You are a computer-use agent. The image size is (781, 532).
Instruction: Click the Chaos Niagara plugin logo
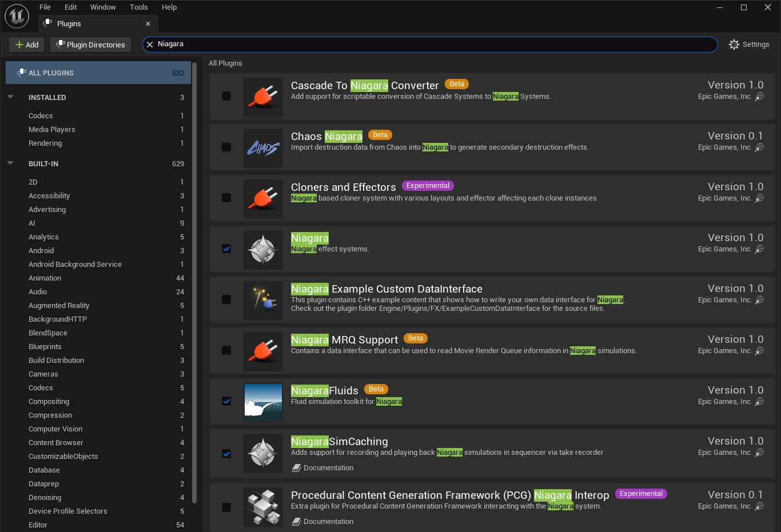click(x=263, y=148)
